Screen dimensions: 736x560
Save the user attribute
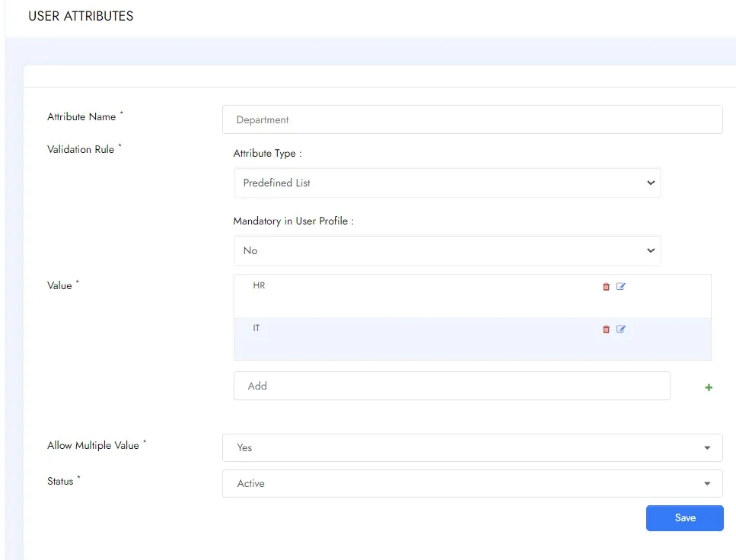point(684,517)
